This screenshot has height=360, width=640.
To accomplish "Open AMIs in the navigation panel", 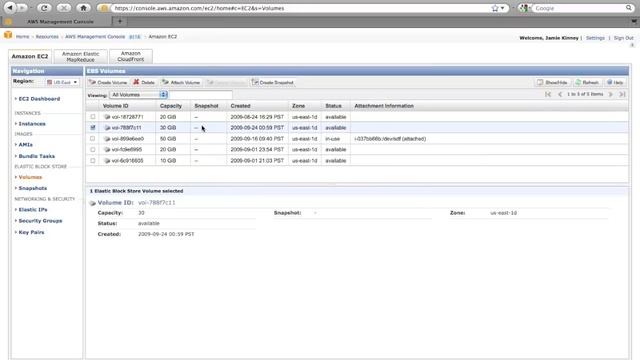I will [25, 144].
